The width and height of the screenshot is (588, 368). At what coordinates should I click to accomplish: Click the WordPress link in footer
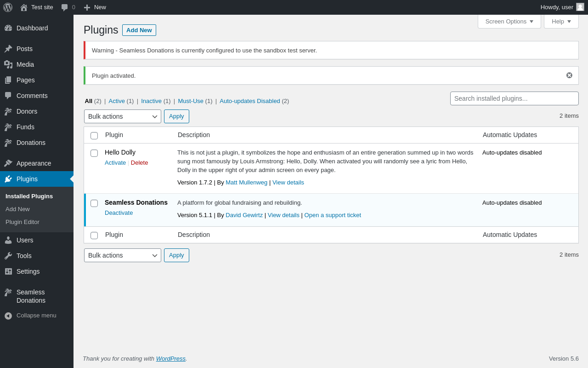pyautogui.click(x=171, y=359)
